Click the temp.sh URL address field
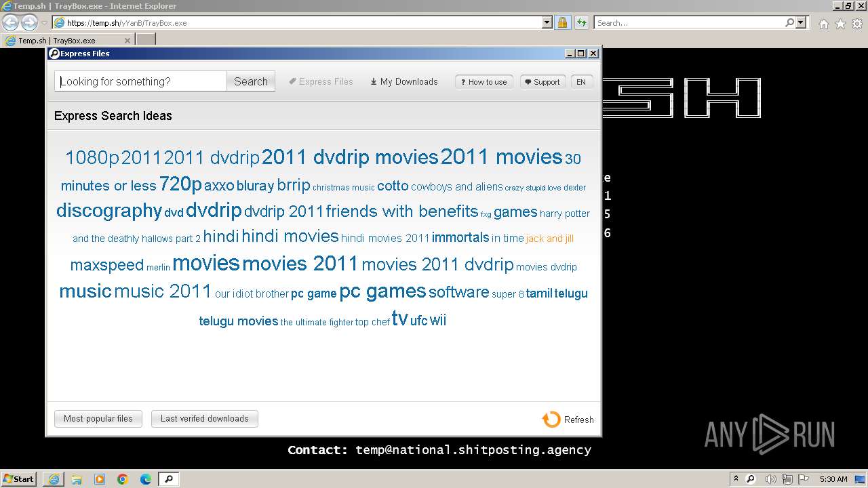 tap(297, 22)
